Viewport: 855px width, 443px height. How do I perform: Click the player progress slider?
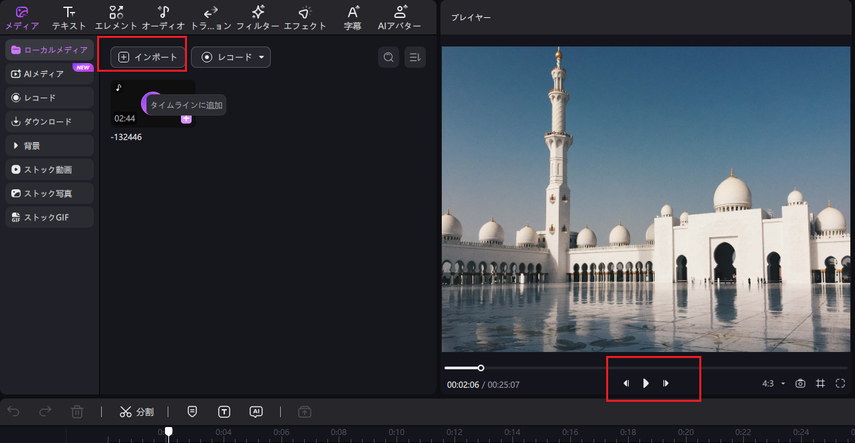(646, 368)
